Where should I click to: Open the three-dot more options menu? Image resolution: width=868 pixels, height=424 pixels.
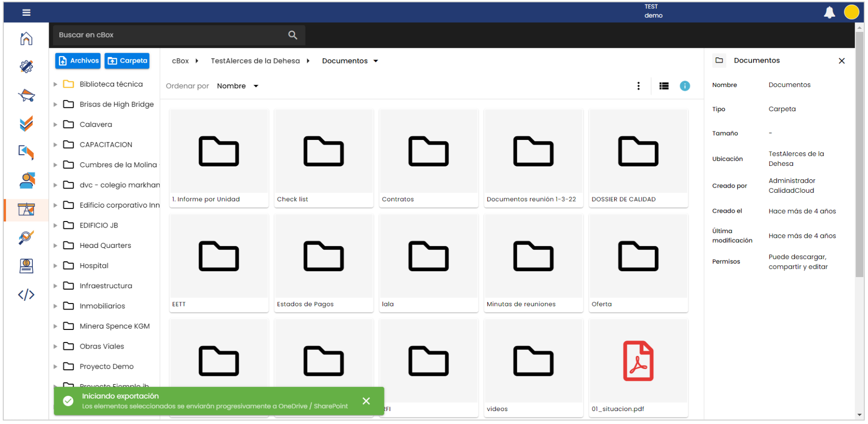tap(638, 86)
